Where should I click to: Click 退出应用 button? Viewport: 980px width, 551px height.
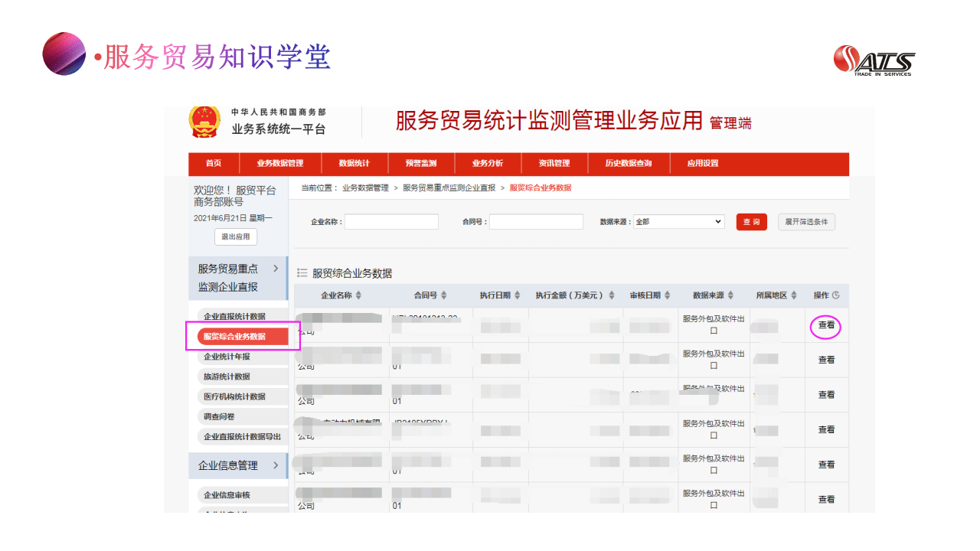[x=236, y=237]
